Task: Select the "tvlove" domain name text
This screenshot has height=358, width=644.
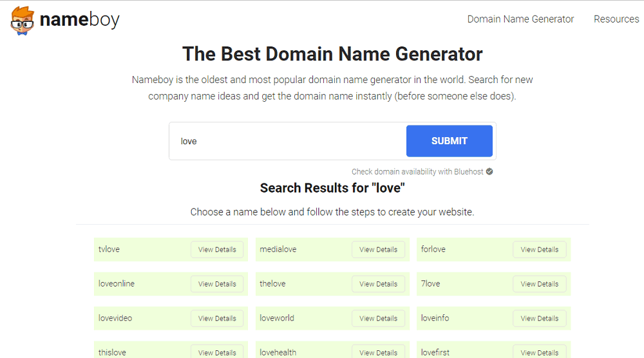Action: [x=109, y=249]
